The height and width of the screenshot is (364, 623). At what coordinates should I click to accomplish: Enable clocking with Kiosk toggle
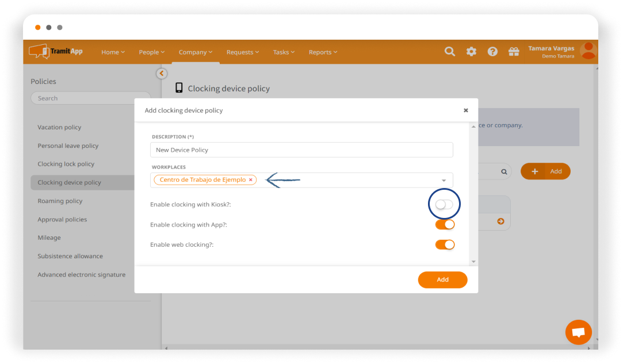click(x=444, y=205)
